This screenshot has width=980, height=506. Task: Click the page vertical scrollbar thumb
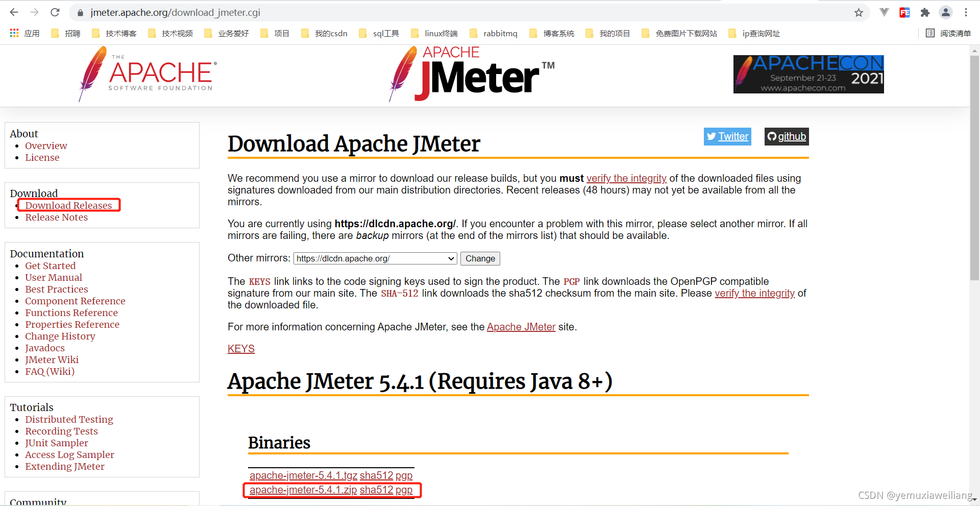click(974, 167)
